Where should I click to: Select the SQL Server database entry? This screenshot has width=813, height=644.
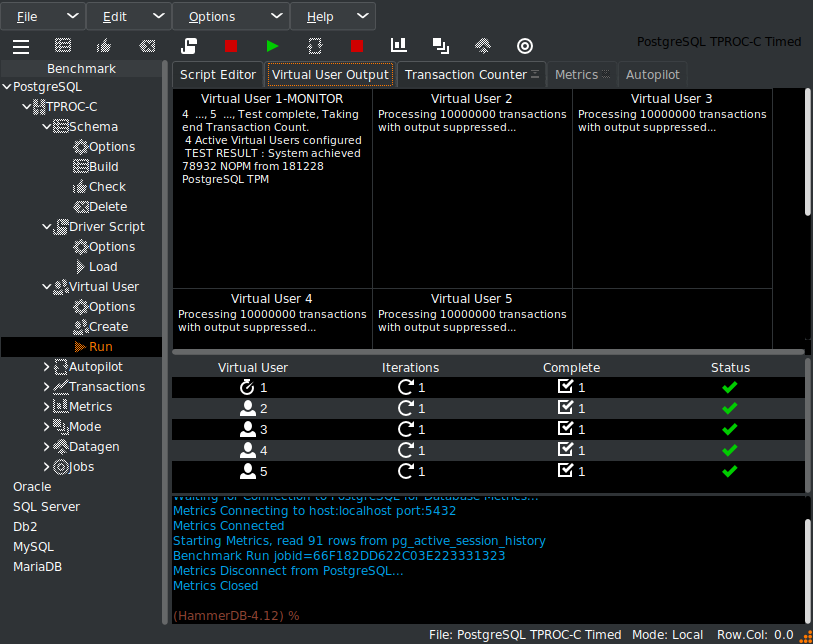[47, 507]
